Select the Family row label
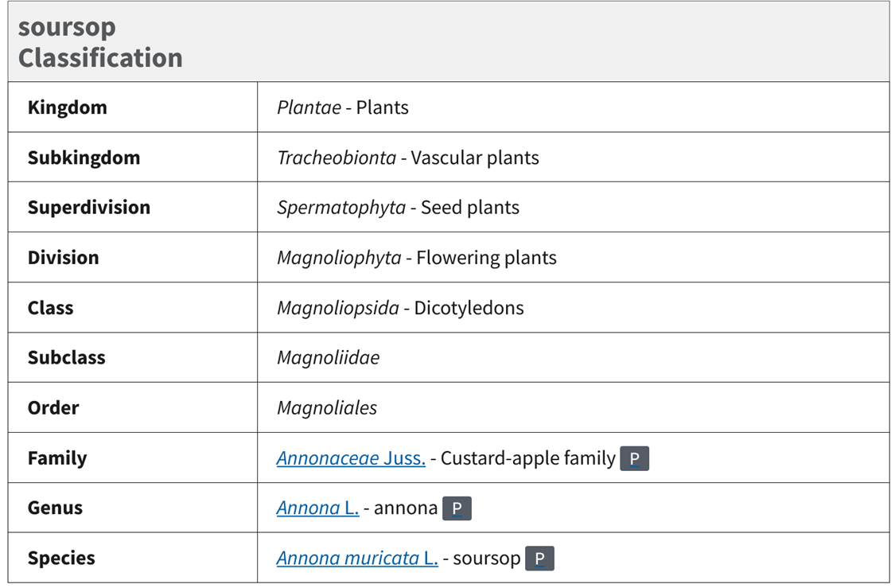This screenshot has height=588, width=895. [57, 459]
